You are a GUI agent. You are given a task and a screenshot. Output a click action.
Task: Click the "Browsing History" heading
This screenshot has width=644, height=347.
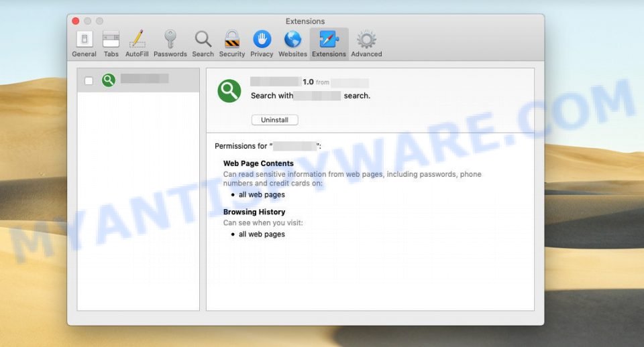[x=254, y=212]
